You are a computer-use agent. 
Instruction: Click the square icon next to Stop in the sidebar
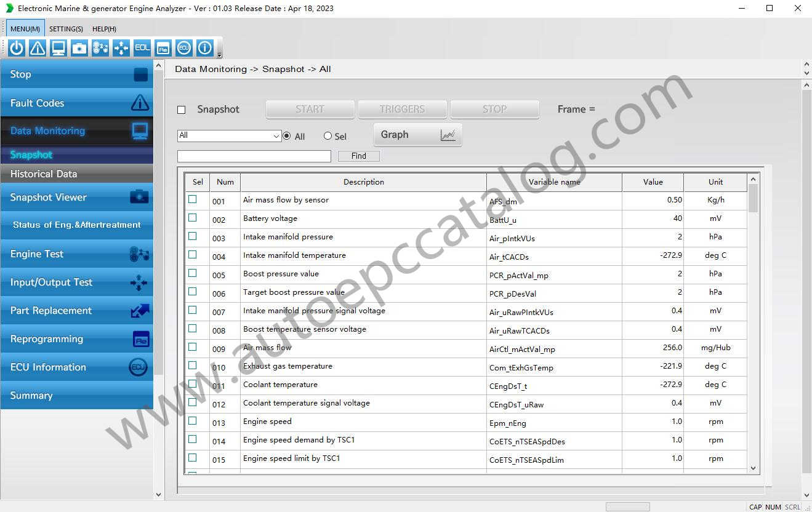click(x=141, y=74)
